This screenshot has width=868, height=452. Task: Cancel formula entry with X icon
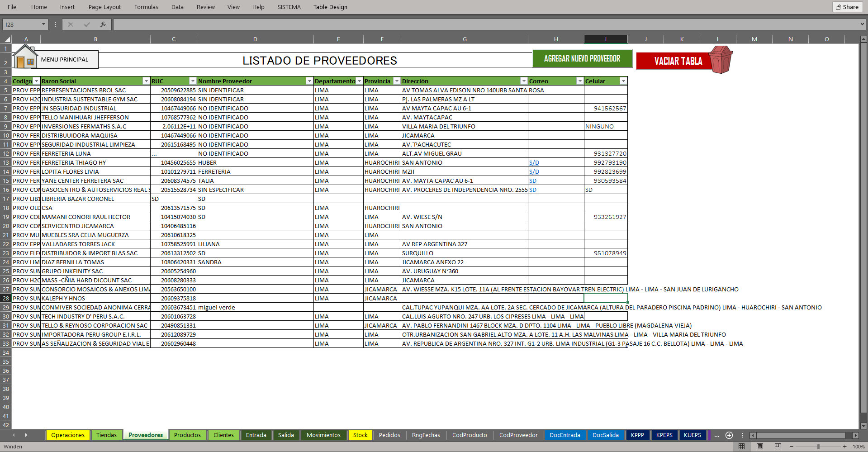click(71, 24)
